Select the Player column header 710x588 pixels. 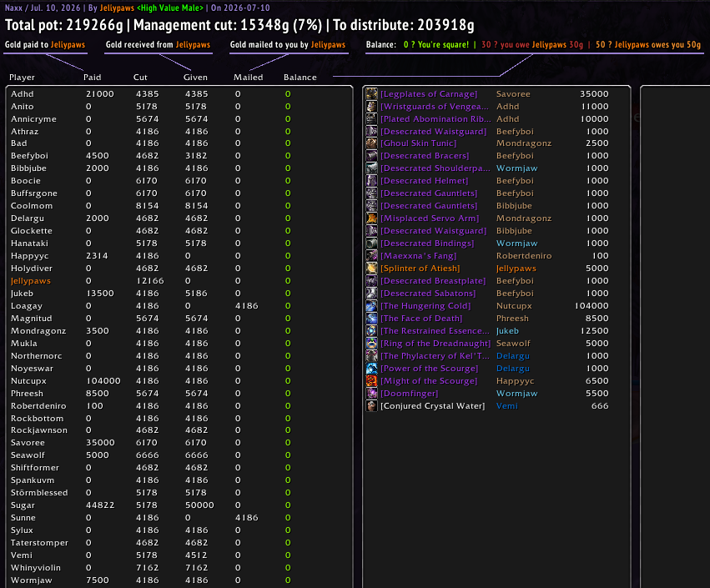(x=22, y=78)
